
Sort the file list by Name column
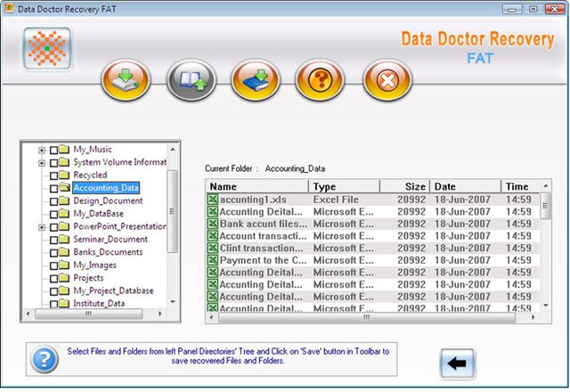[257, 186]
